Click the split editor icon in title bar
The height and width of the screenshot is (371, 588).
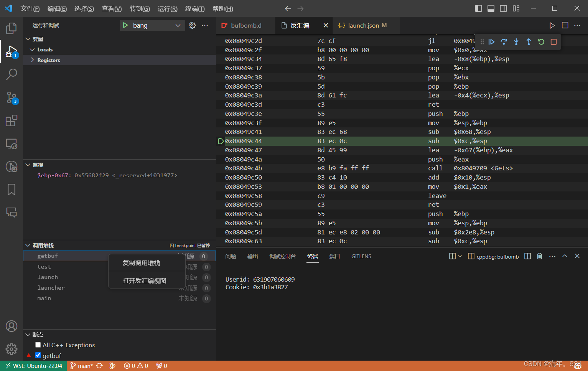[x=565, y=25]
